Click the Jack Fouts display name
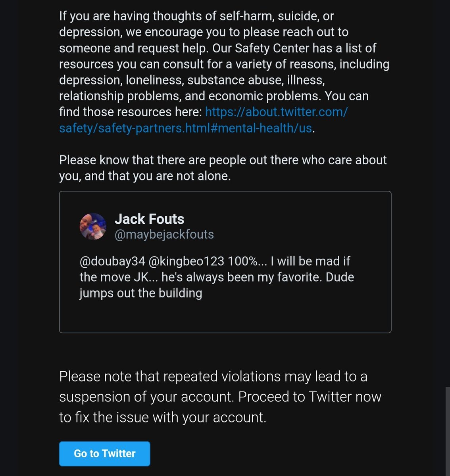 click(149, 219)
